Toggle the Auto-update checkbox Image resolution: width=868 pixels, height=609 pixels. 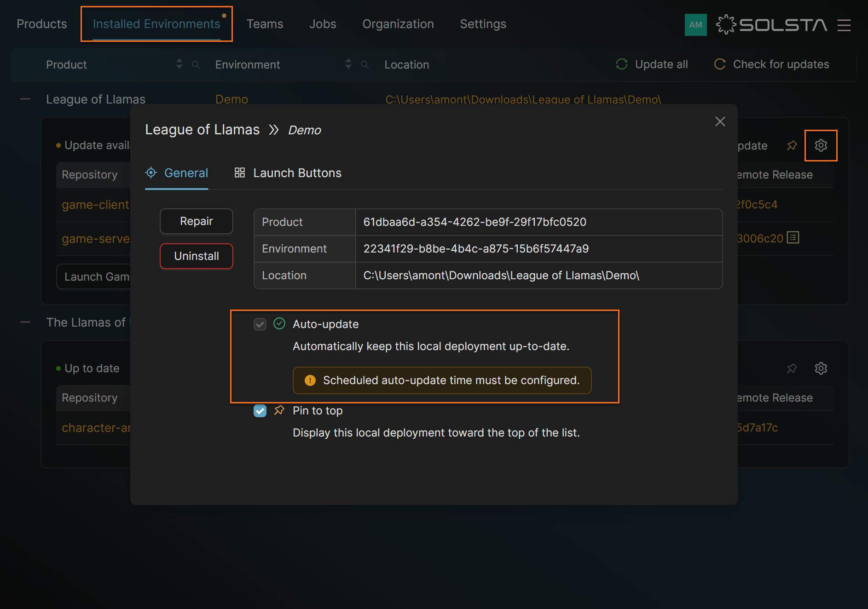[260, 324]
